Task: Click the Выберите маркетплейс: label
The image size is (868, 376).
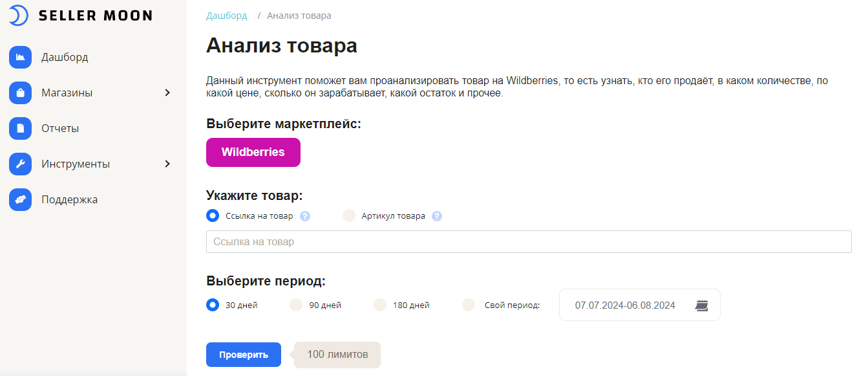Action: (284, 124)
